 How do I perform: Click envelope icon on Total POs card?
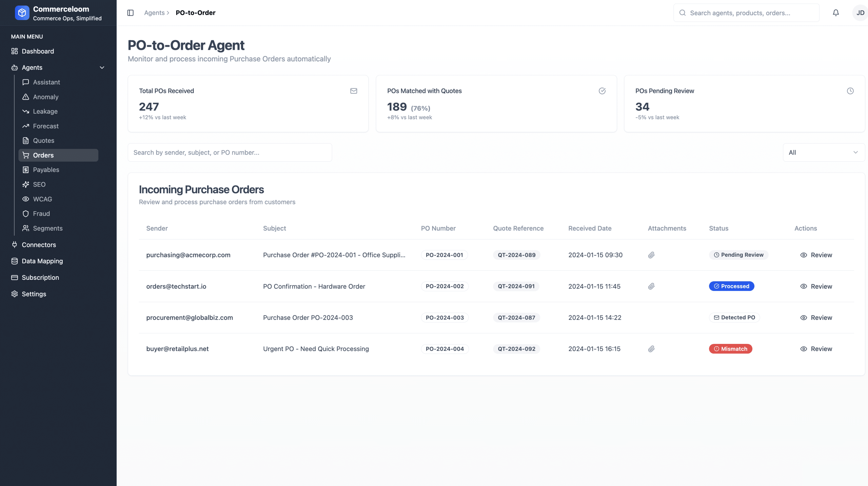[x=353, y=91]
